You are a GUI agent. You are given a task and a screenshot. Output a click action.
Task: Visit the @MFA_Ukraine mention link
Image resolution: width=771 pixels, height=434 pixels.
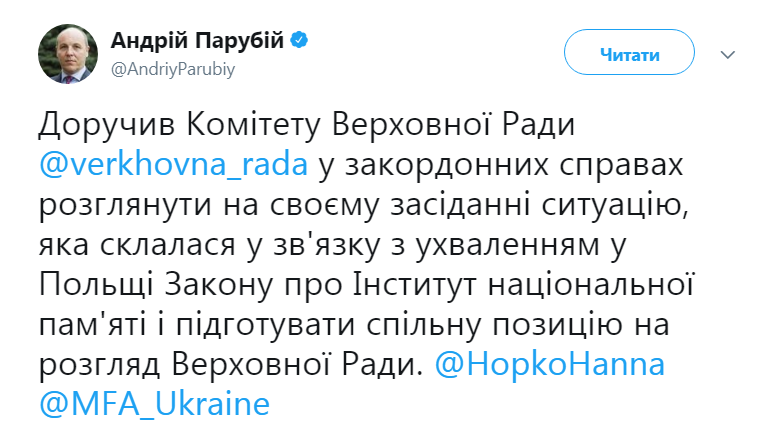click(x=155, y=405)
